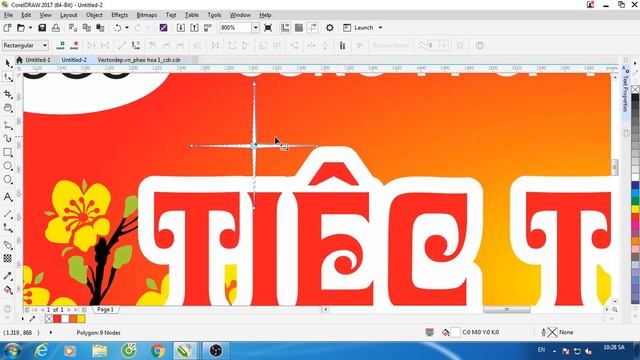Open the Effects menu

pos(120,15)
